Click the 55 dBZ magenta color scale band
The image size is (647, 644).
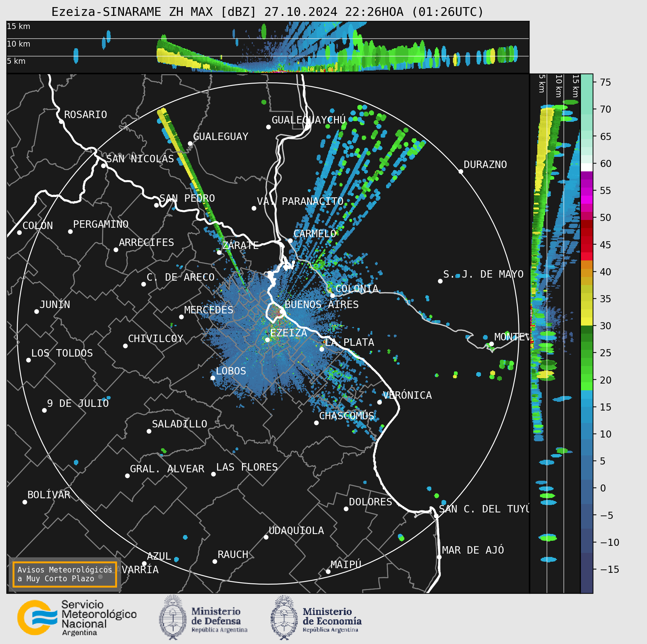[587, 192]
